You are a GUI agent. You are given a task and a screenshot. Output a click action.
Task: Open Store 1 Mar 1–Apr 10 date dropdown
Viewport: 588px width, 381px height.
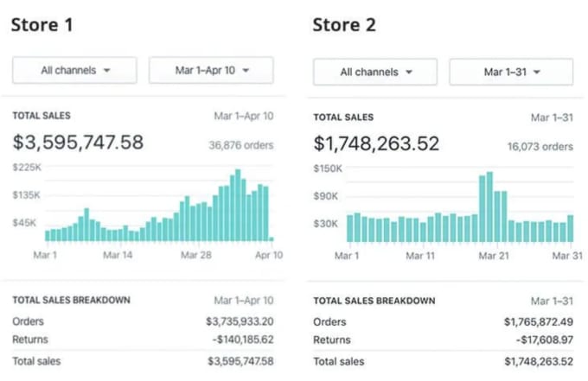pyautogui.click(x=211, y=70)
